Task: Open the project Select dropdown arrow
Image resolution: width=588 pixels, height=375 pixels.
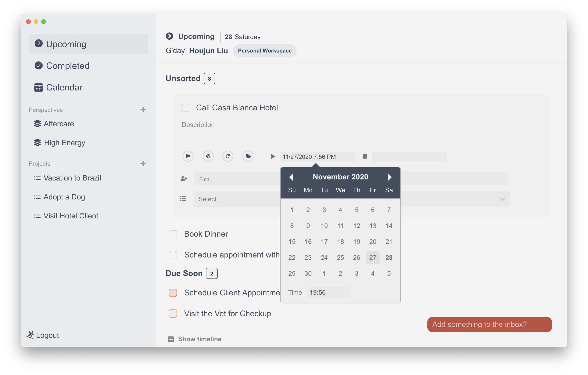Action: point(502,199)
